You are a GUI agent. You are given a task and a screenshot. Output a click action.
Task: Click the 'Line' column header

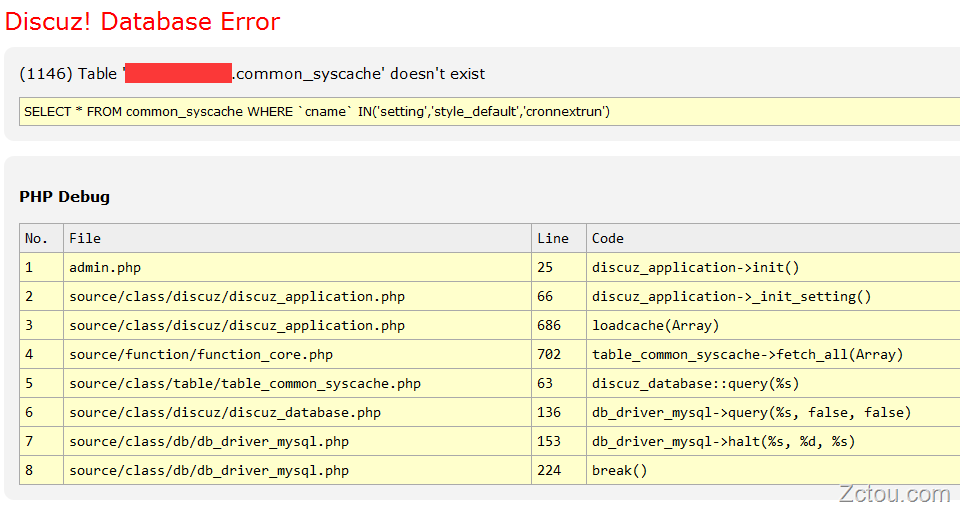tap(559, 238)
